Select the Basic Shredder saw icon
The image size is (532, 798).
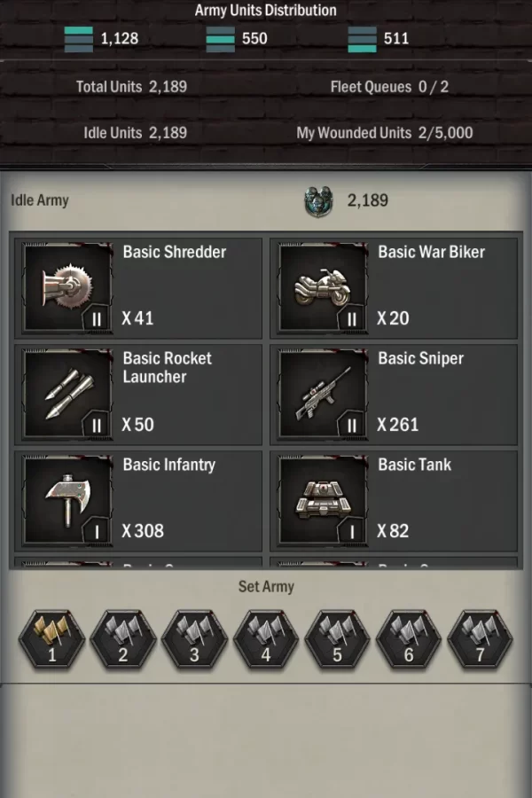(x=67, y=287)
